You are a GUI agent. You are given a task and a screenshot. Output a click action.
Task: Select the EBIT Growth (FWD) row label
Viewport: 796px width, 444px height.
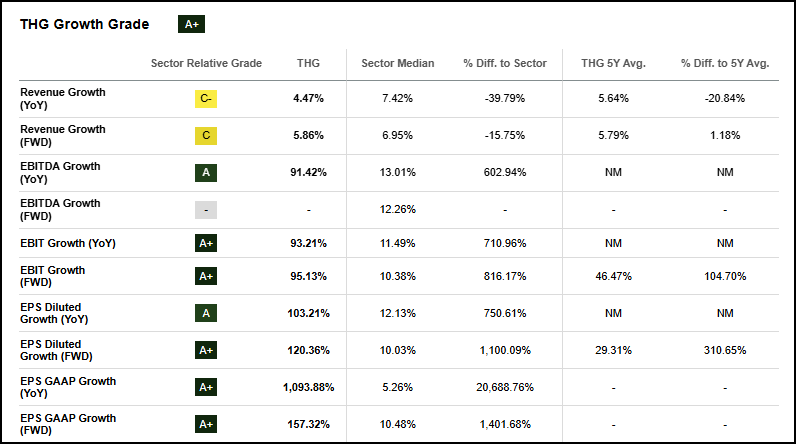pos(53,276)
